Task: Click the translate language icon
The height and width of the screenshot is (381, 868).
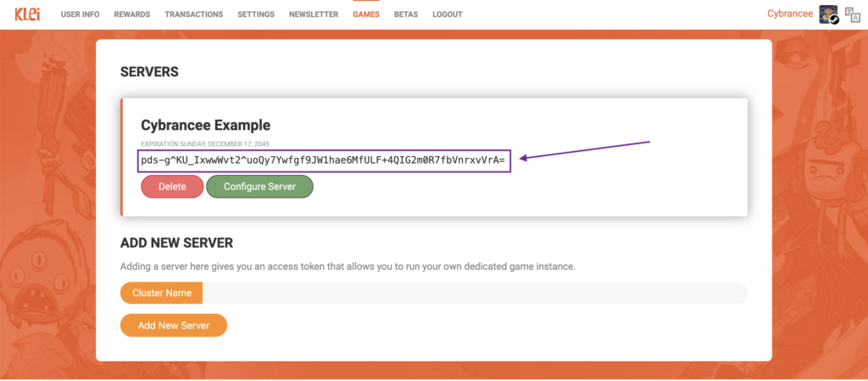Action: (x=852, y=14)
